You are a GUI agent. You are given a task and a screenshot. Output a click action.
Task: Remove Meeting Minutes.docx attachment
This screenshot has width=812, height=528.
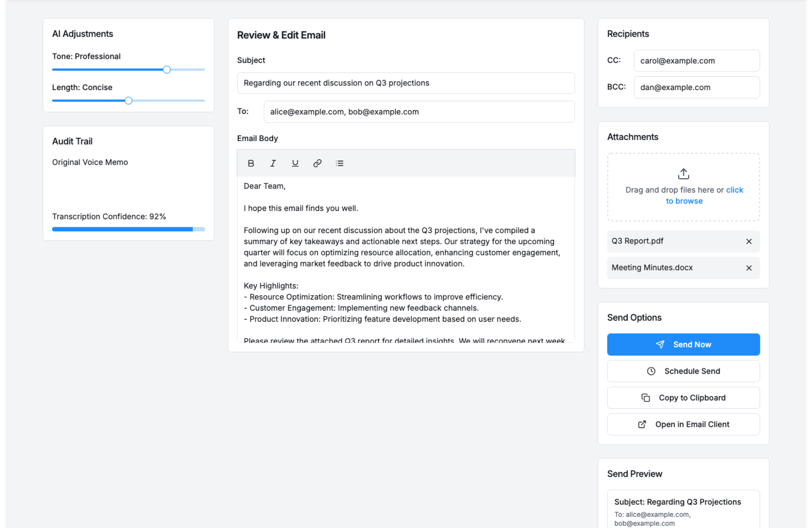pos(749,268)
